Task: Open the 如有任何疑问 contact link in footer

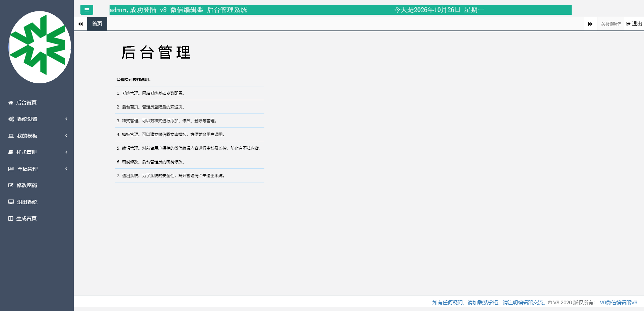Action: coord(489,303)
